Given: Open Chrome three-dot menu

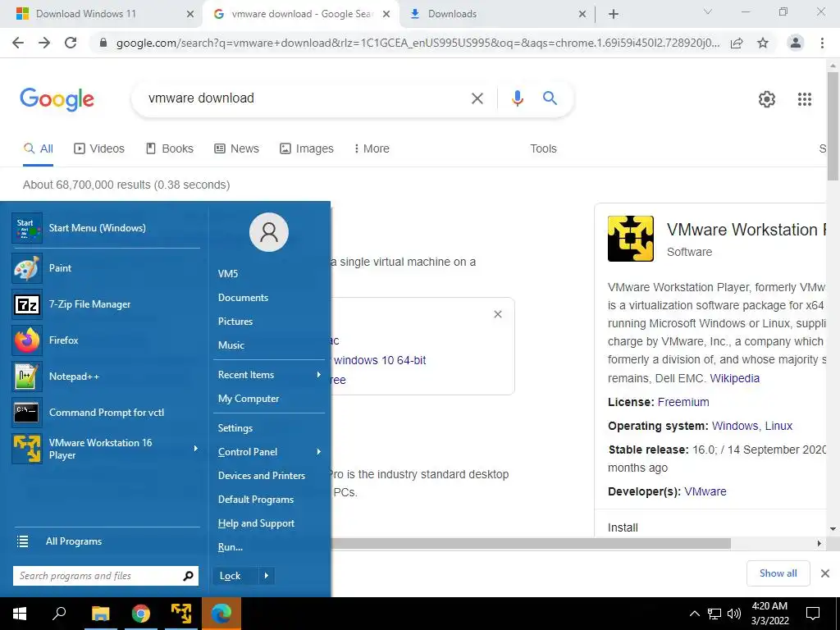Looking at the screenshot, I should (822, 43).
